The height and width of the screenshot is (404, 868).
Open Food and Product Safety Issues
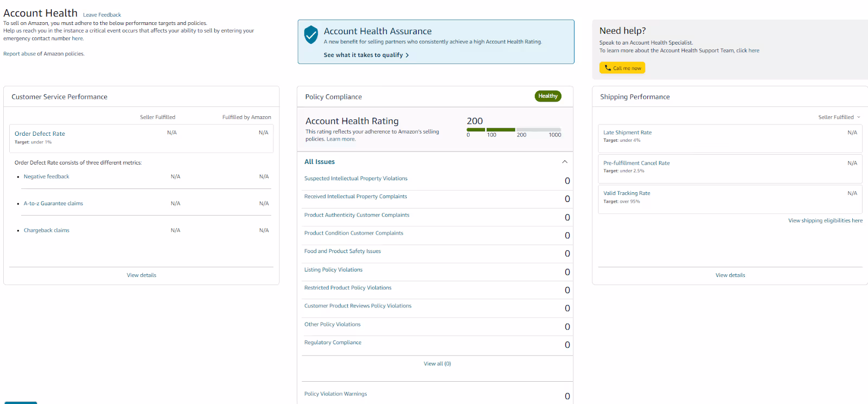tap(342, 251)
